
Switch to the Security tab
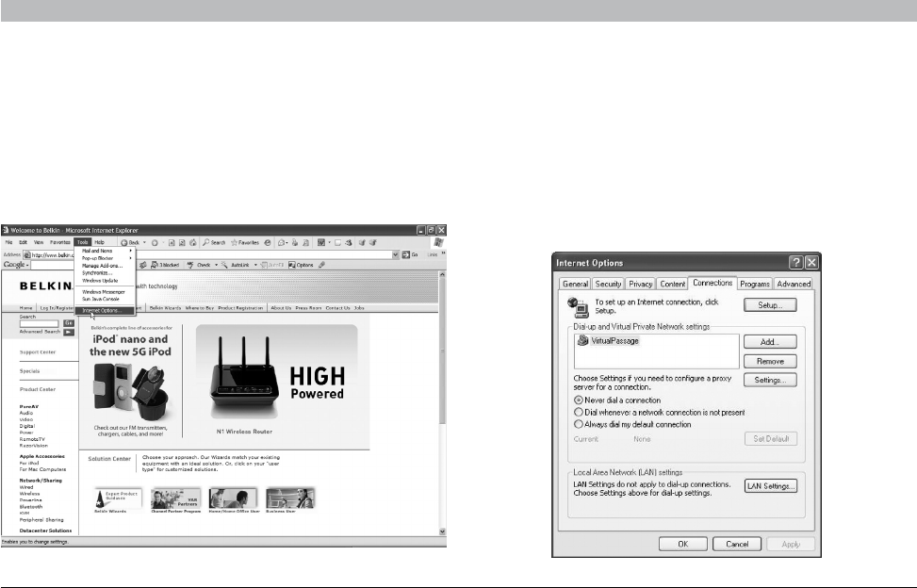[608, 284]
